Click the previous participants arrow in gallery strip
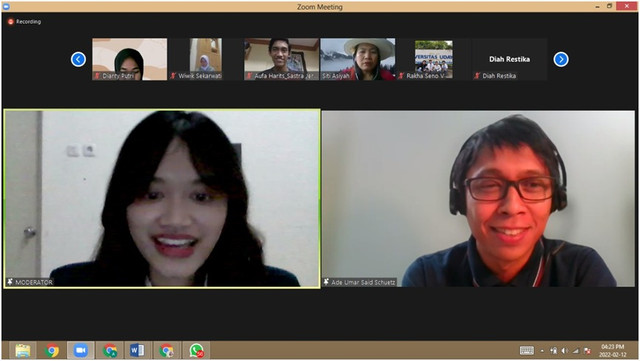Viewport: 640px width, 361px height. (78, 59)
